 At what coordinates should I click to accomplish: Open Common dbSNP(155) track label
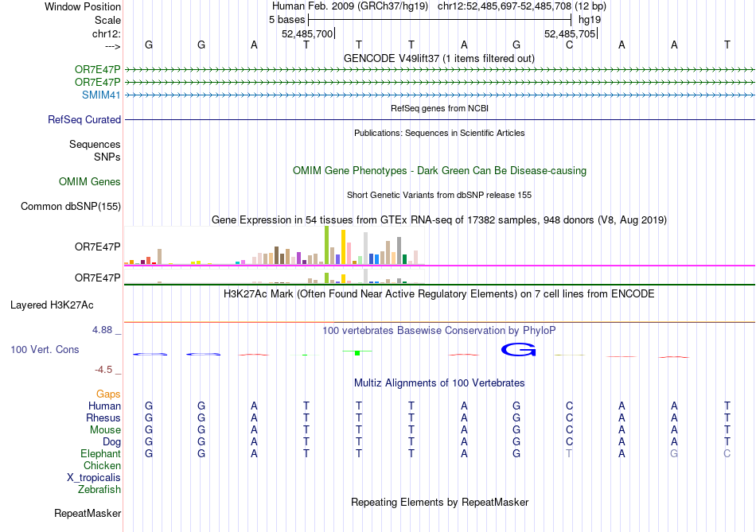(x=70, y=206)
